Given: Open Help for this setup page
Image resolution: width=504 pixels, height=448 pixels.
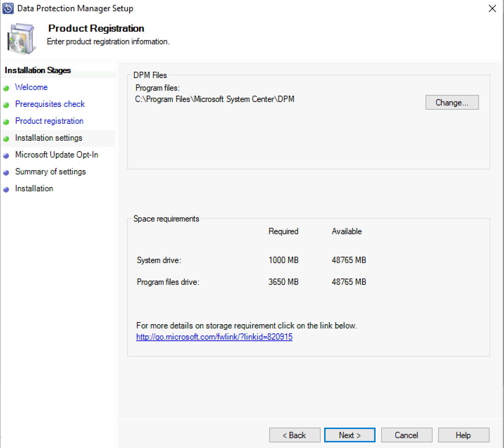Looking at the screenshot, I should (x=464, y=435).
